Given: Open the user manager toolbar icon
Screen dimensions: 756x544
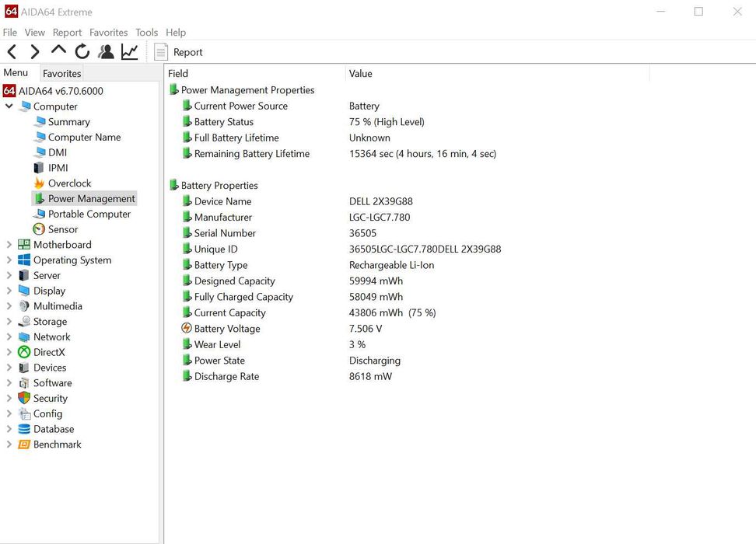Looking at the screenshot, I should (106, 51).
